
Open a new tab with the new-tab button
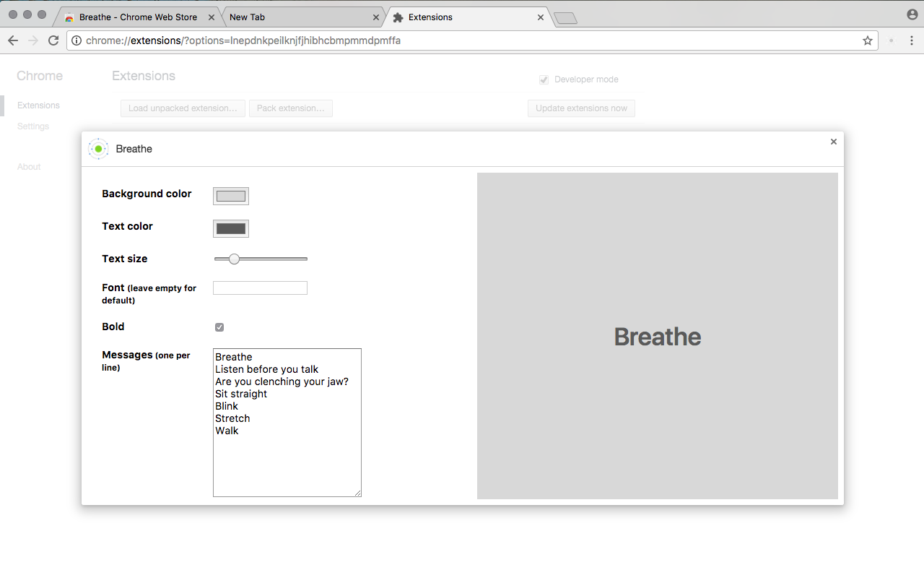566,18
